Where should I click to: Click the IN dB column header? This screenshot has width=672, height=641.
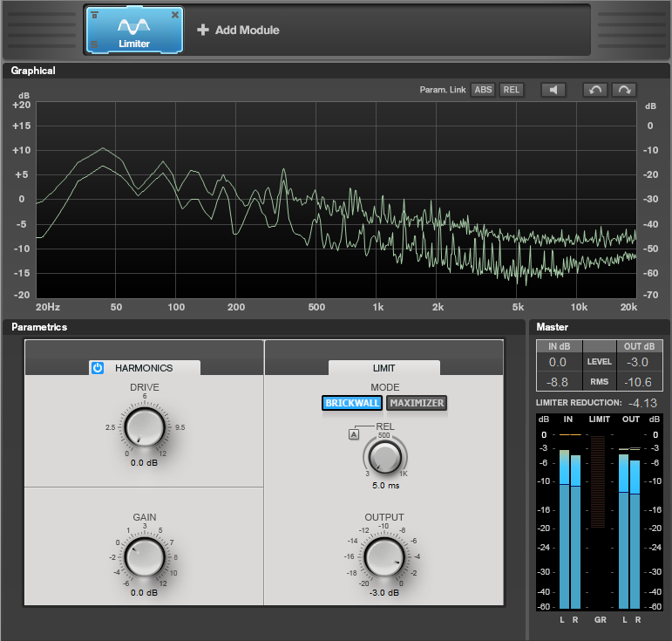click(x=560, y=346)
